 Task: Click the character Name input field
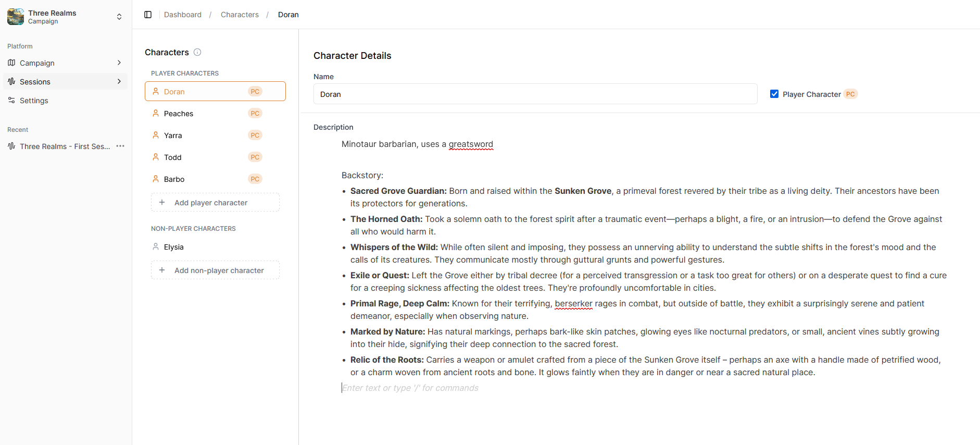click(x=535, y=94)
